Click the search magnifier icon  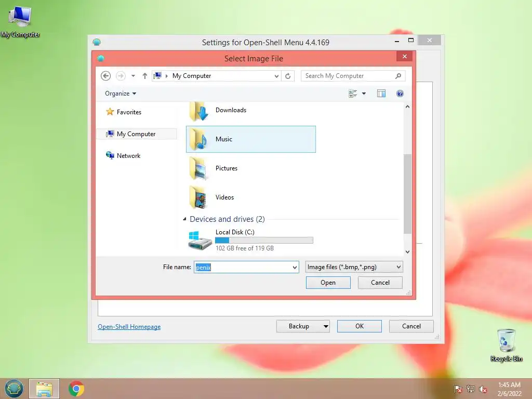(x=398, y=76)
